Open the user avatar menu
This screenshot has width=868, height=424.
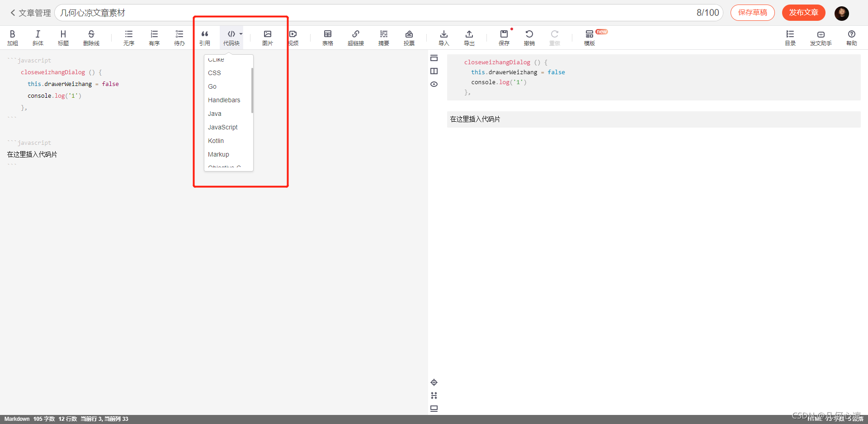pyautogui.click(x=842, y=13)
